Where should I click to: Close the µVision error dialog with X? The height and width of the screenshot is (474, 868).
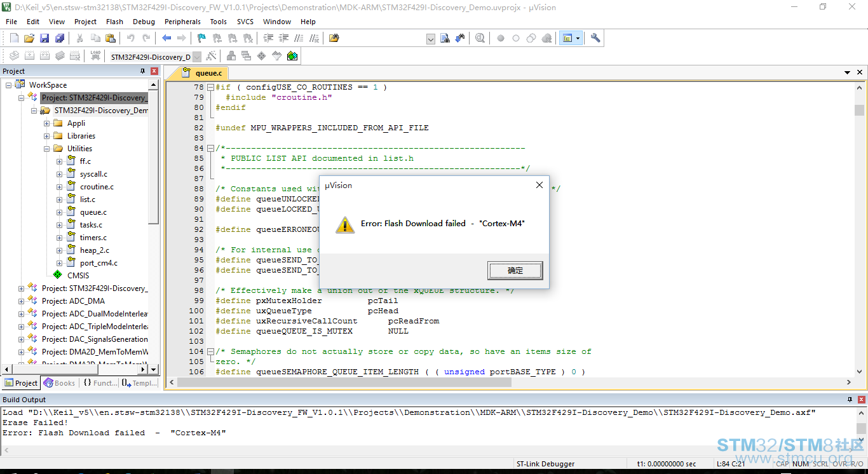539,185
